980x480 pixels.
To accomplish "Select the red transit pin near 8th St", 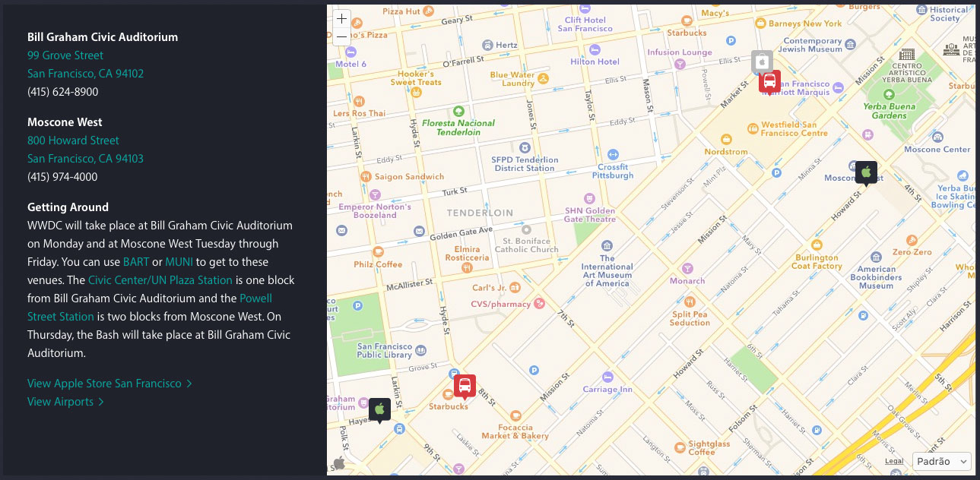I will (x=465, y=386).
